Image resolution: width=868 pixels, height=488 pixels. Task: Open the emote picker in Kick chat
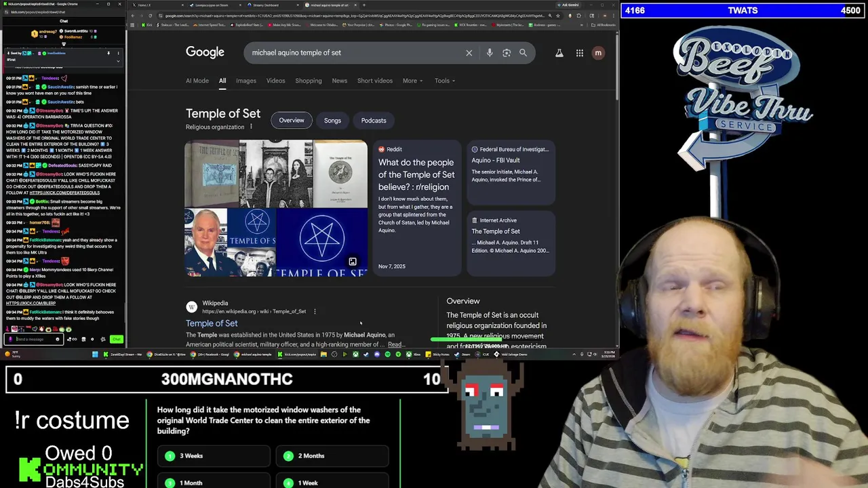tap(57, 340)
